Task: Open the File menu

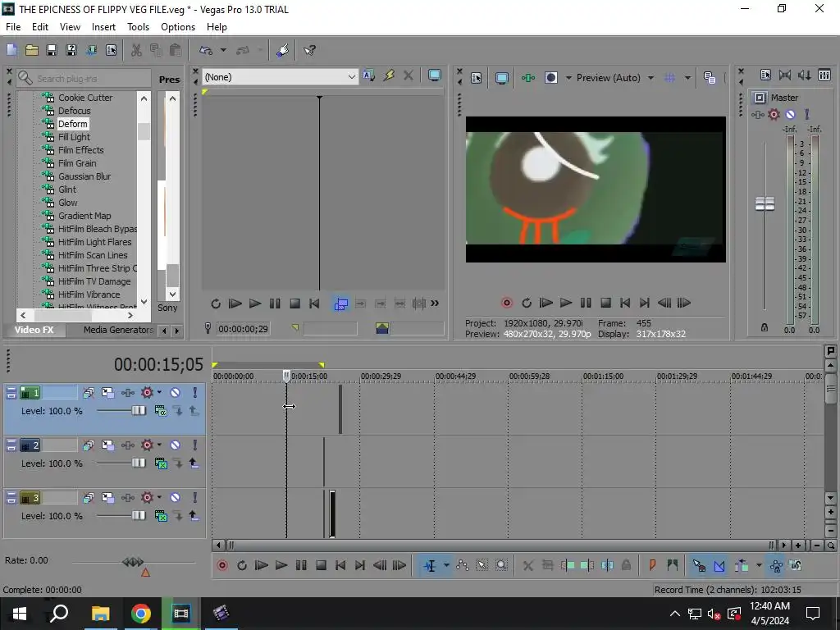Action: pyautogui.click(x=13, y=27)
